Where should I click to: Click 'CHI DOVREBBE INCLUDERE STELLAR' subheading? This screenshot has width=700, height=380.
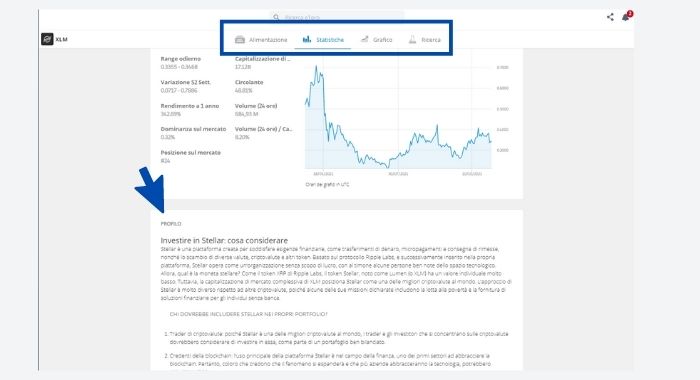248,314
